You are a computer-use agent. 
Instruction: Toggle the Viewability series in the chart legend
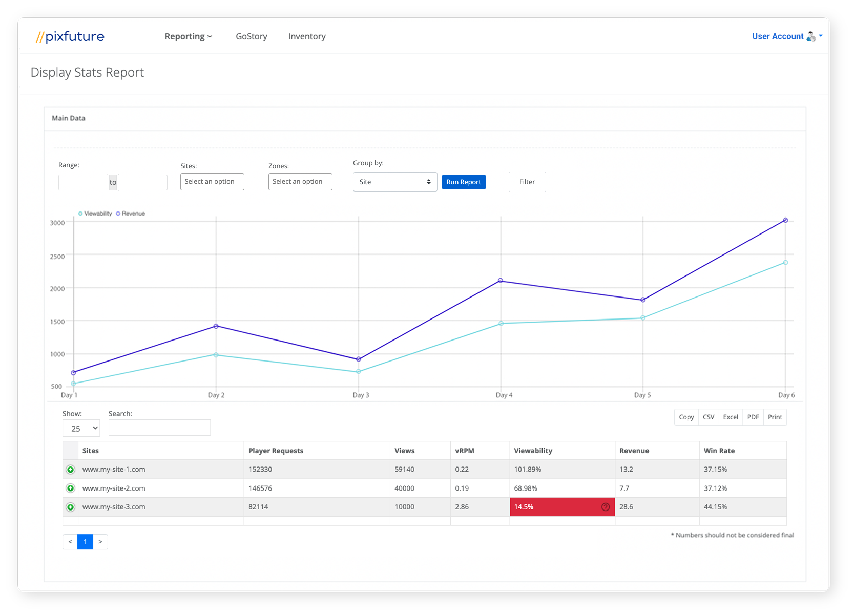click(x=95, y=214)
